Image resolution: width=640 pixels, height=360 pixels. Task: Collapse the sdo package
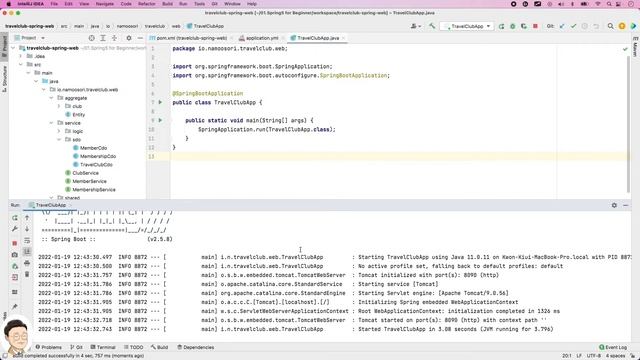[x=59, y=140]
